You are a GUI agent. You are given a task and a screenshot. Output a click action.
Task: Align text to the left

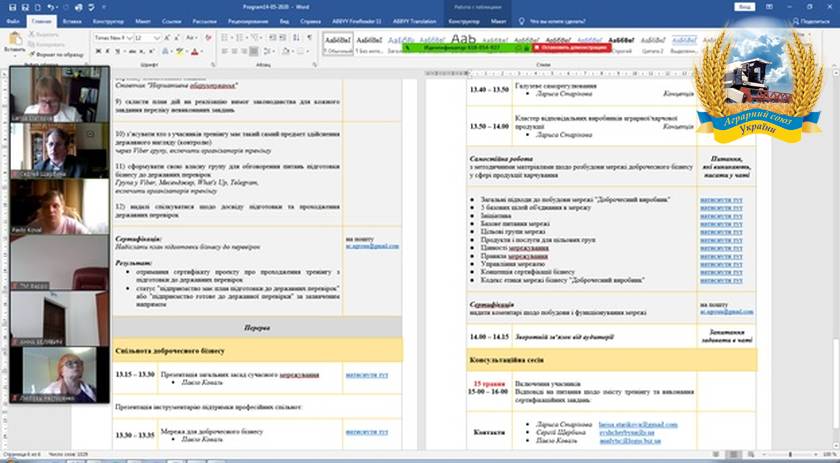point(224,51)
